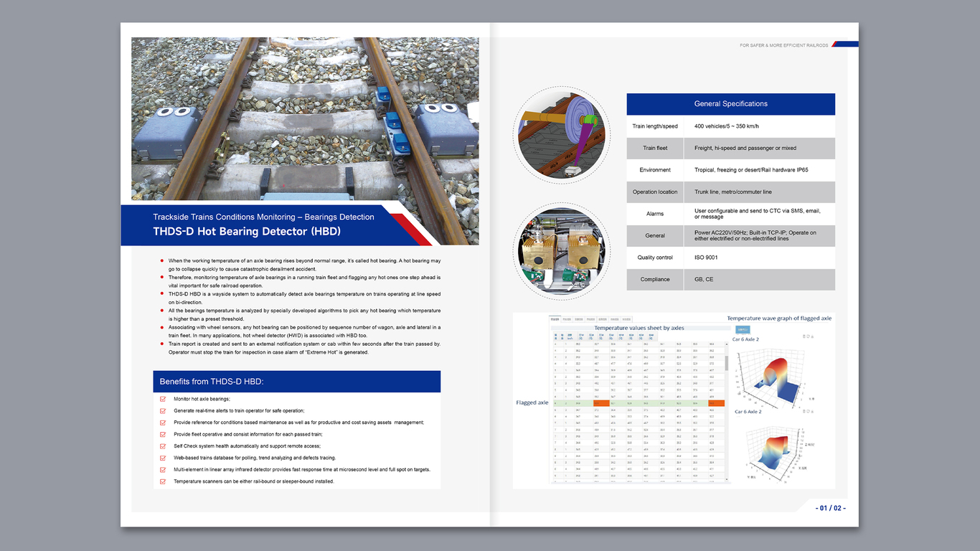Click the 'General Specifications' table header

[x=730, y=104]
